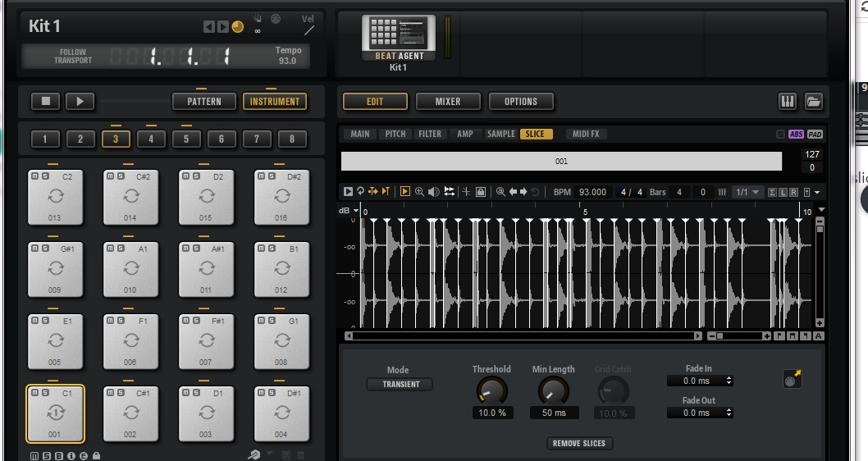Select pad F#1 labeled 007
Screen dimensions: 868x461
[207, 341]
